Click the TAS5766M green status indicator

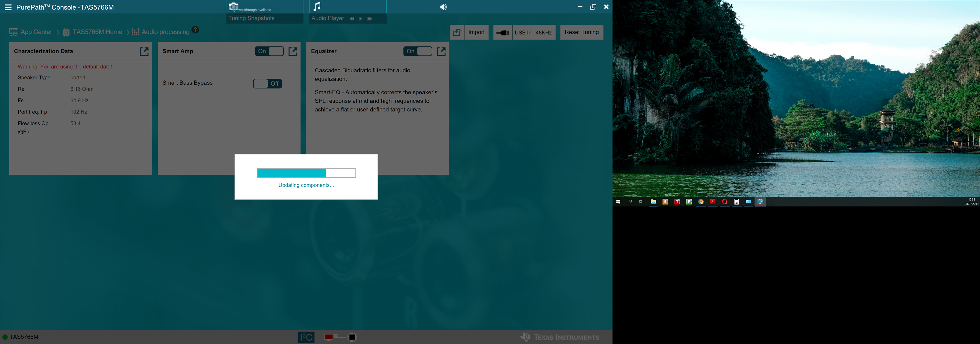click(5, 337)
